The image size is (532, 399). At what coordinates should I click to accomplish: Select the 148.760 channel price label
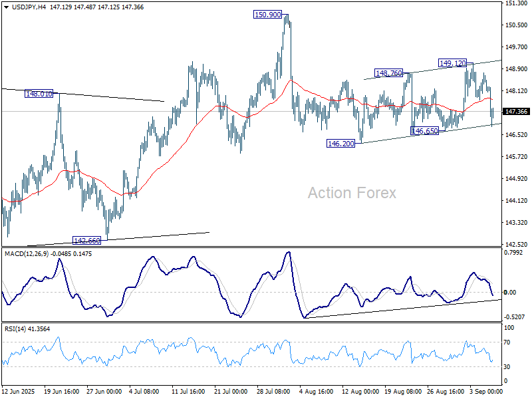click(389, 73)
